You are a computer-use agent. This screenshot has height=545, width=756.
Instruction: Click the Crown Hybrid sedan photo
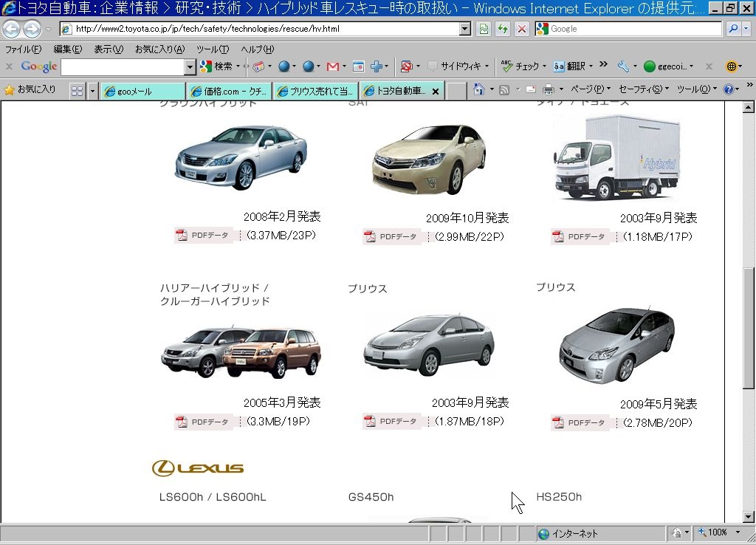click(x=241, y=157)
